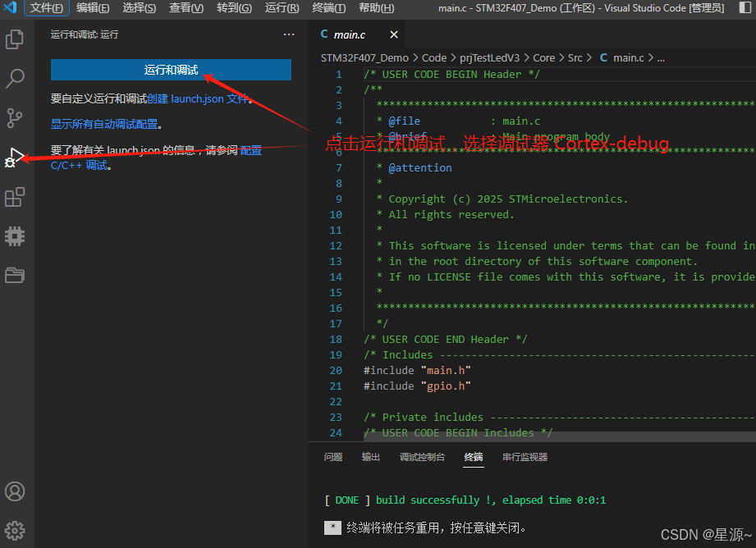Screen dimensions: 756x548
Task: Open the Source Control view
Action: point(15,118)
